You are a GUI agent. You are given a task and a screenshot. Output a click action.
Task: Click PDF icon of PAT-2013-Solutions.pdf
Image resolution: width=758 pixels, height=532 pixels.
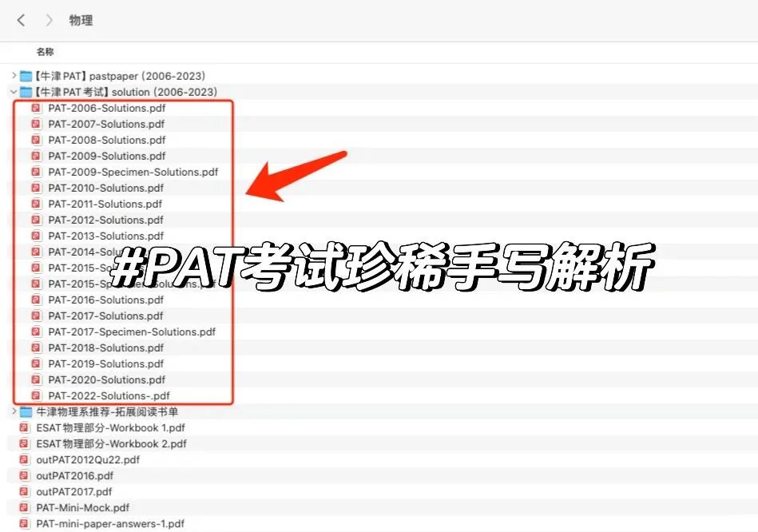coord(36,236)
